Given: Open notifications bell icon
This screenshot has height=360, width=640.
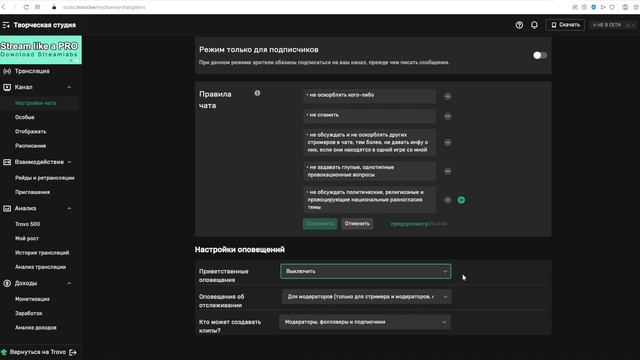Looking at the screenshot, I should click(534, 25).
